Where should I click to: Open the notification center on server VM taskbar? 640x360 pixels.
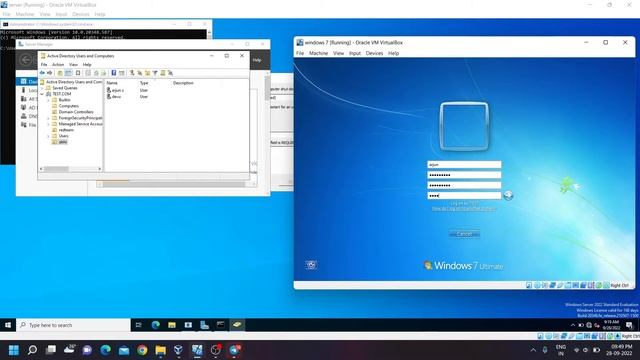pyautogui.click(x=629, y=325)
